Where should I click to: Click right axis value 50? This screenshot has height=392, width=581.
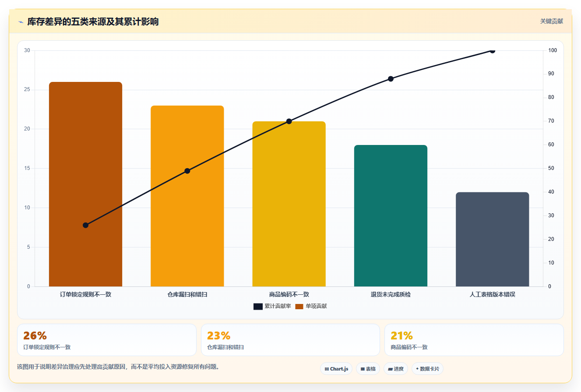point(551,168)
